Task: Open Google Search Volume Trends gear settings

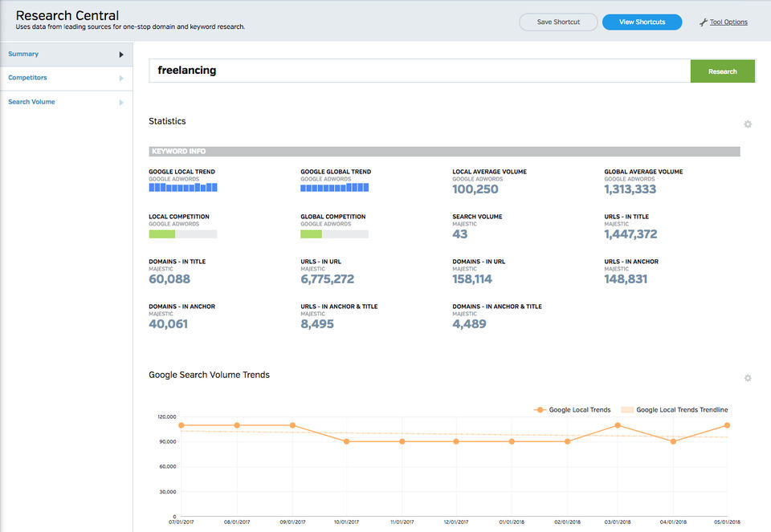Action: click(x=748, y=378)
